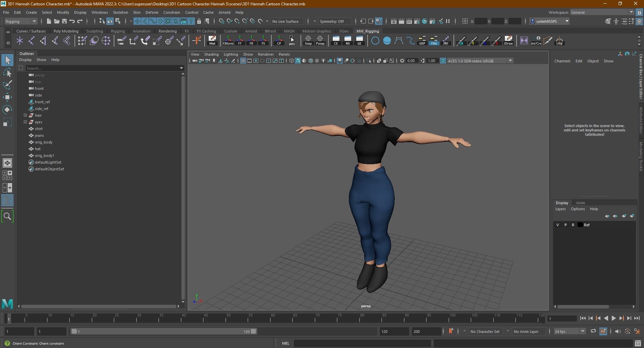Expand the hair group in Outliner

click(25, 115)
